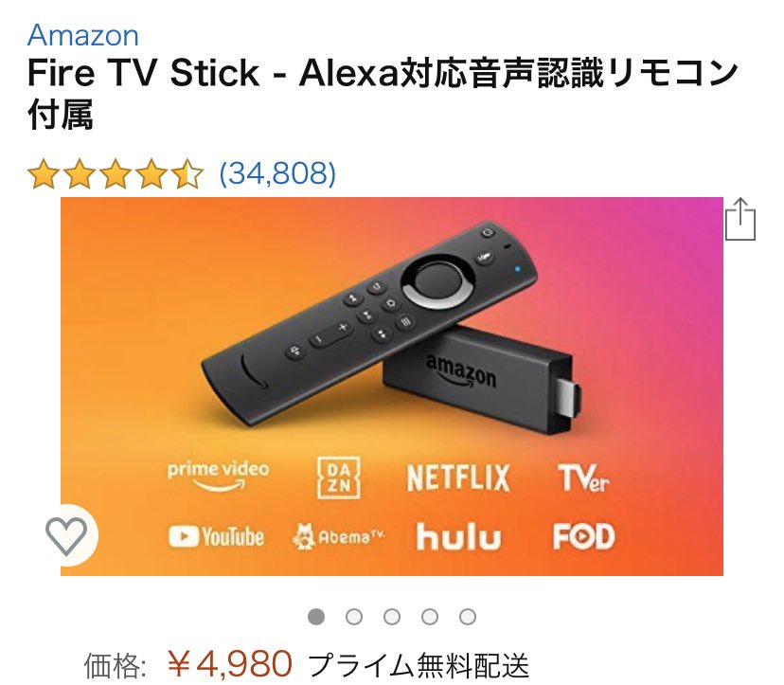Select the second image carousel dot
The image size is (784, 685).
click(354, 617)
